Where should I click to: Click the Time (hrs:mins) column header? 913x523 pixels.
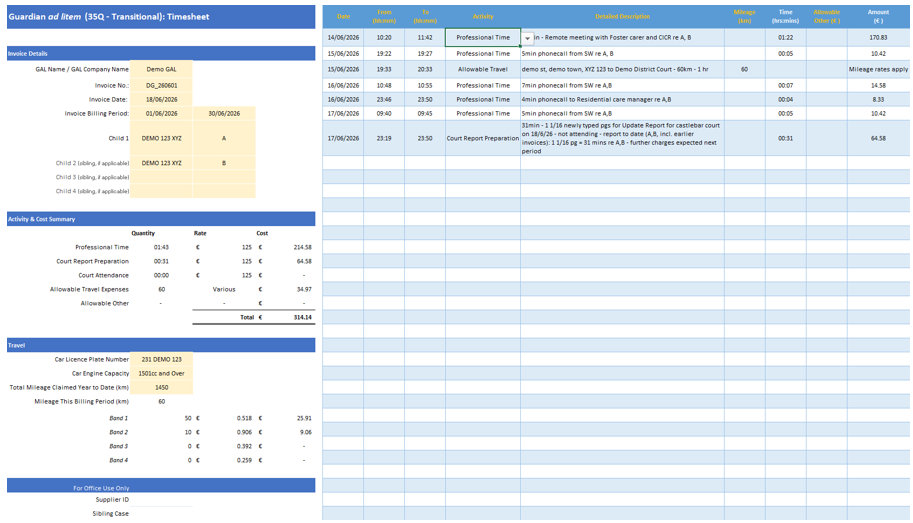click(x=785, y=16)
